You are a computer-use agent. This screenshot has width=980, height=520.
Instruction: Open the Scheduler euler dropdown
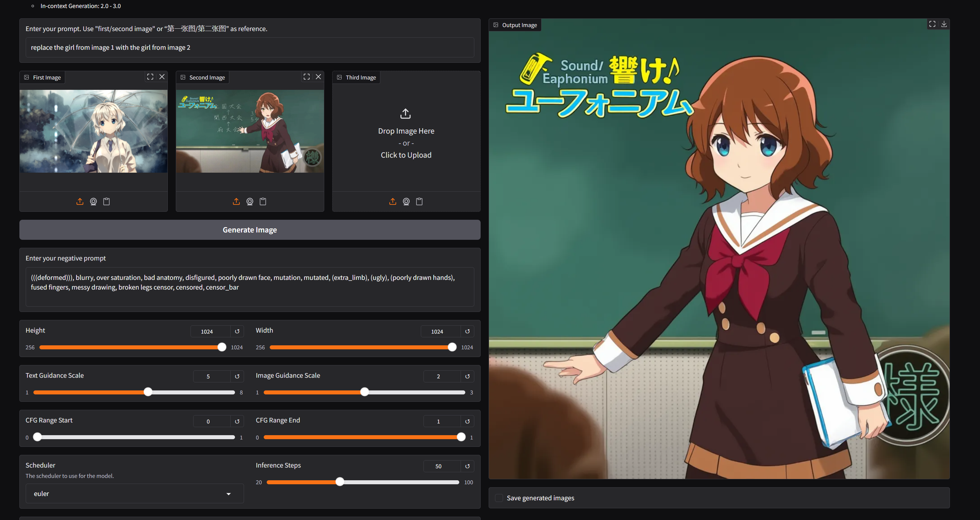pos(134,493)
